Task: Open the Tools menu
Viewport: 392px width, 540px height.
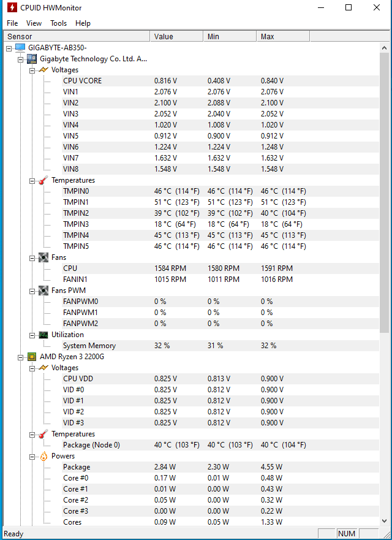Action: click(59, 23)
